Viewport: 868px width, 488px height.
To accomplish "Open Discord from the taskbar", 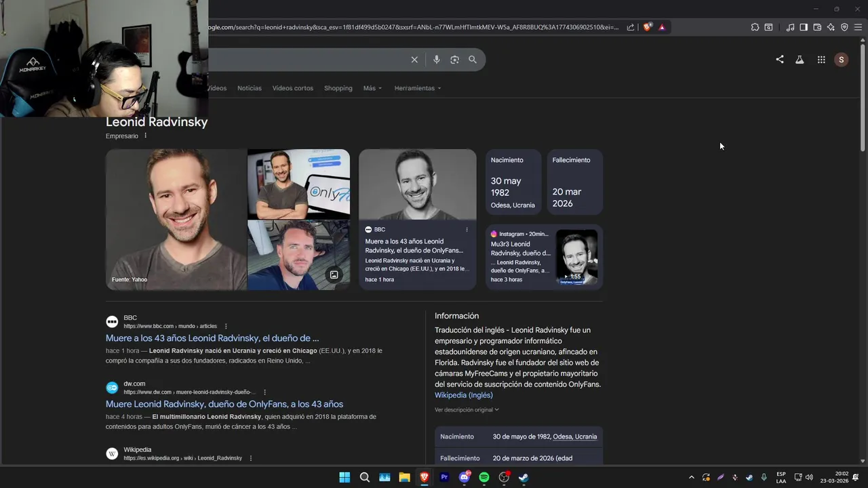I will click(465, 477).
